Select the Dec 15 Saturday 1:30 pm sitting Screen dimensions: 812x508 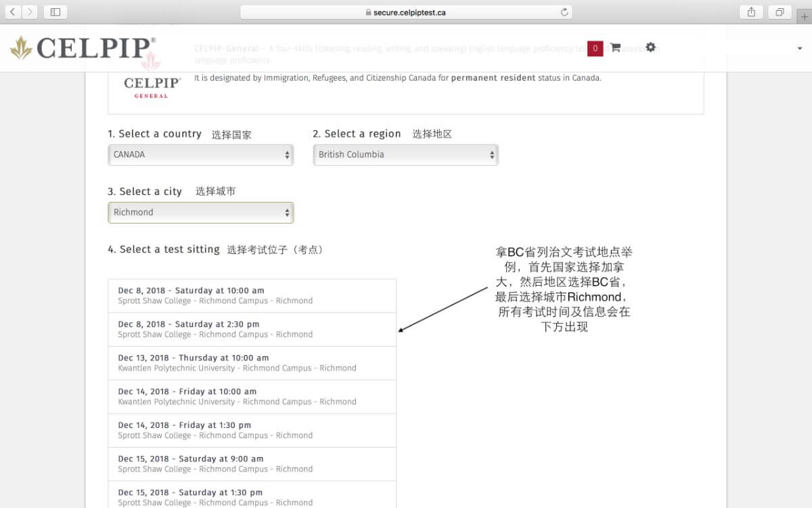click(252, 494)
